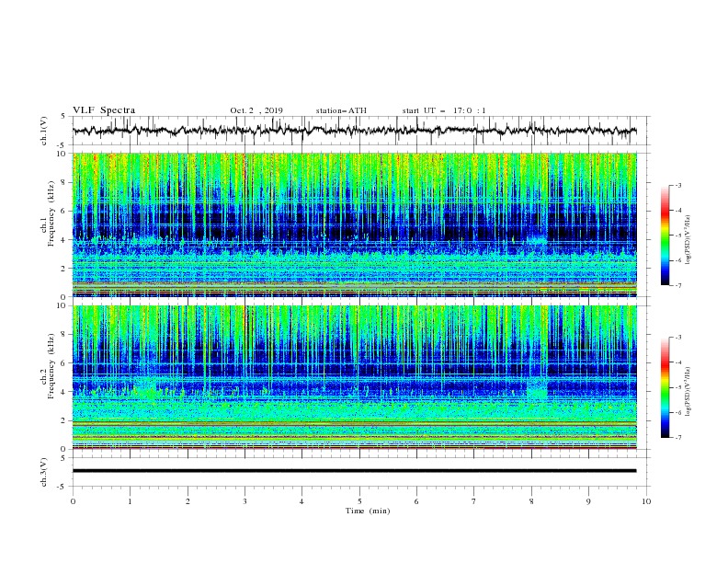Click the ch.2 "Frequency (kHz)" axis label

click(51, 366)
